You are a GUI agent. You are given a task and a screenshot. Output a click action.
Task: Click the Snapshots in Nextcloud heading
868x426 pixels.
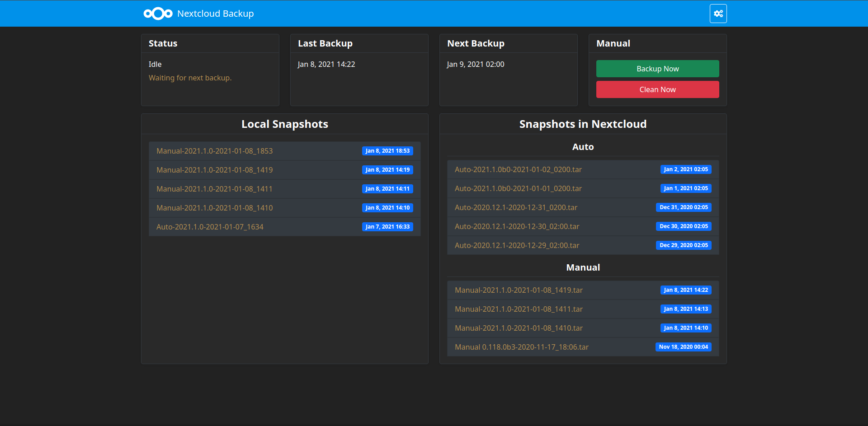pos(583,124)
